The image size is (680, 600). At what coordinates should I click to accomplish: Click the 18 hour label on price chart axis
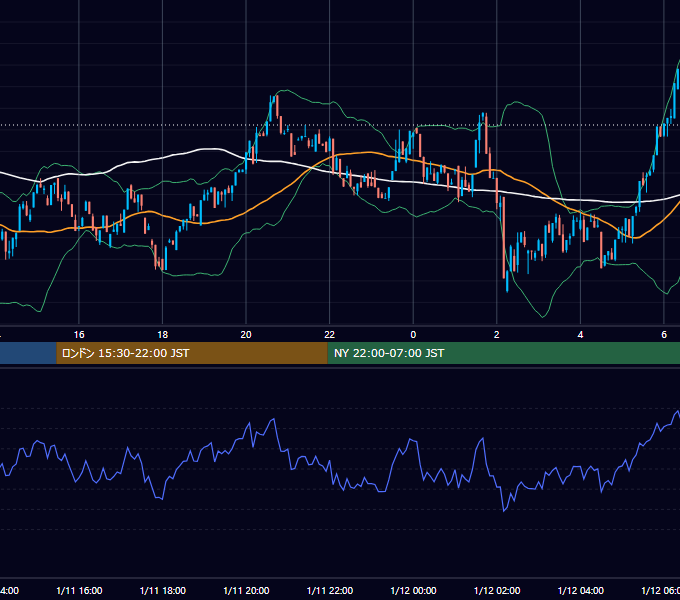click(x=163, y=335)
